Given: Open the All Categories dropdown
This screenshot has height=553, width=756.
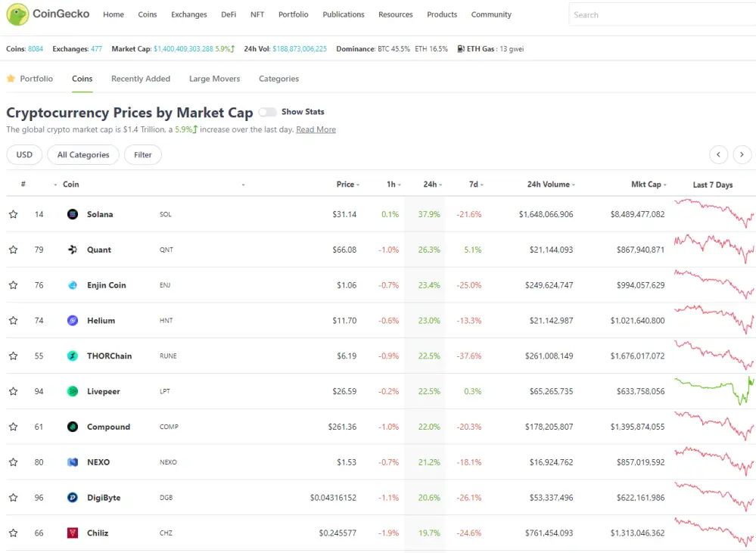Looking at the screenshot, I should pos(83,155).
